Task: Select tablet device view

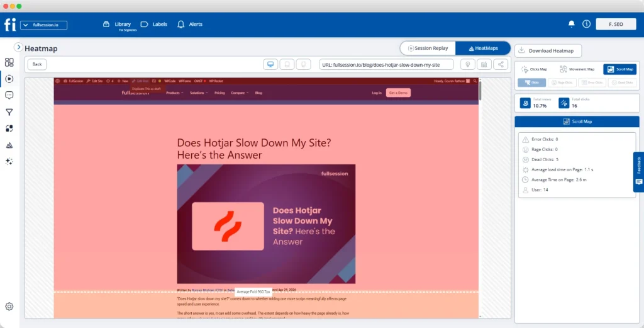Action: (287, 65)
